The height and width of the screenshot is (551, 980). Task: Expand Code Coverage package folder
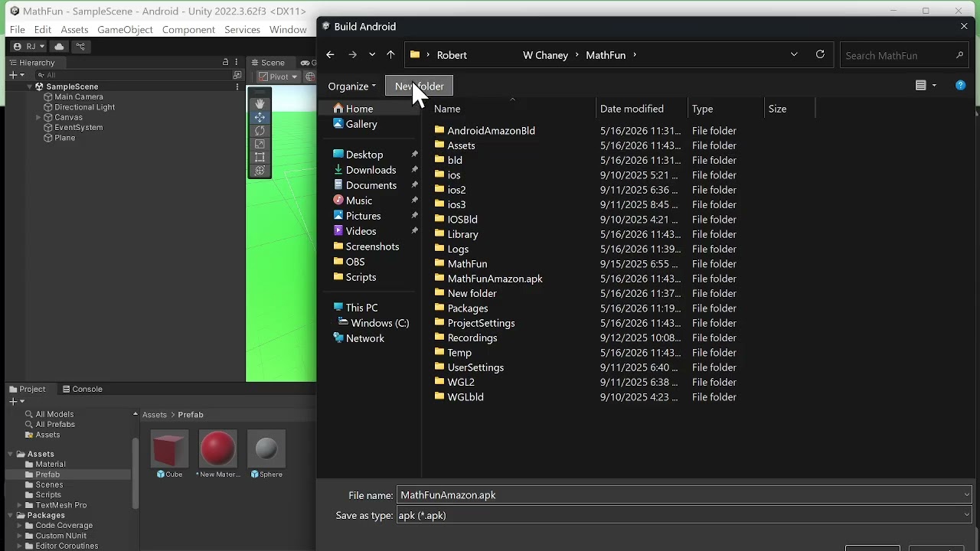pos(20,526)
